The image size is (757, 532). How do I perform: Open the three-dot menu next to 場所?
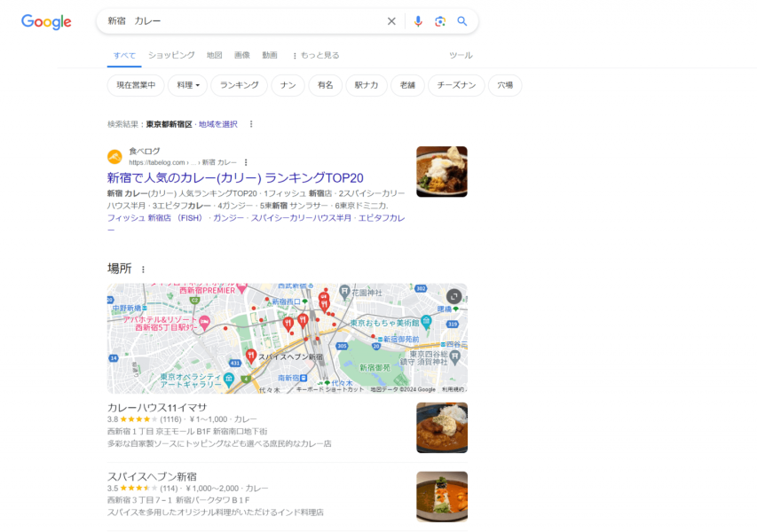tap(143, 270)
